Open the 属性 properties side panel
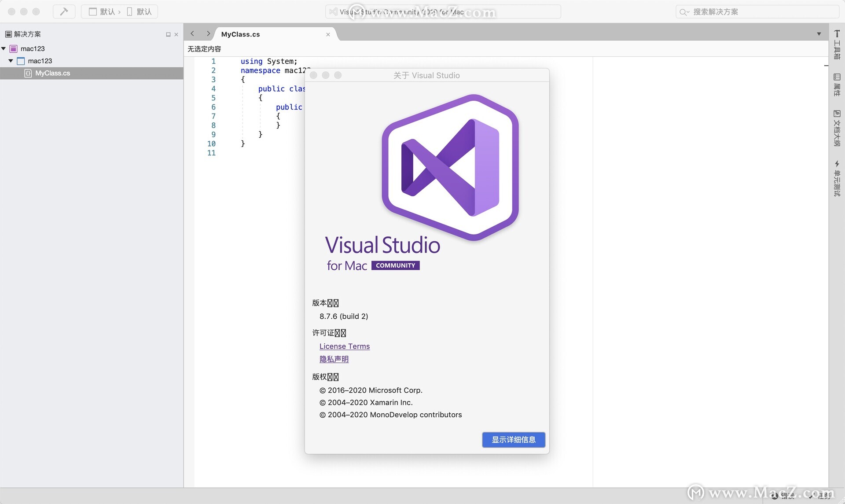This screenshot has width=845, height=504. [x=837, y=85]
